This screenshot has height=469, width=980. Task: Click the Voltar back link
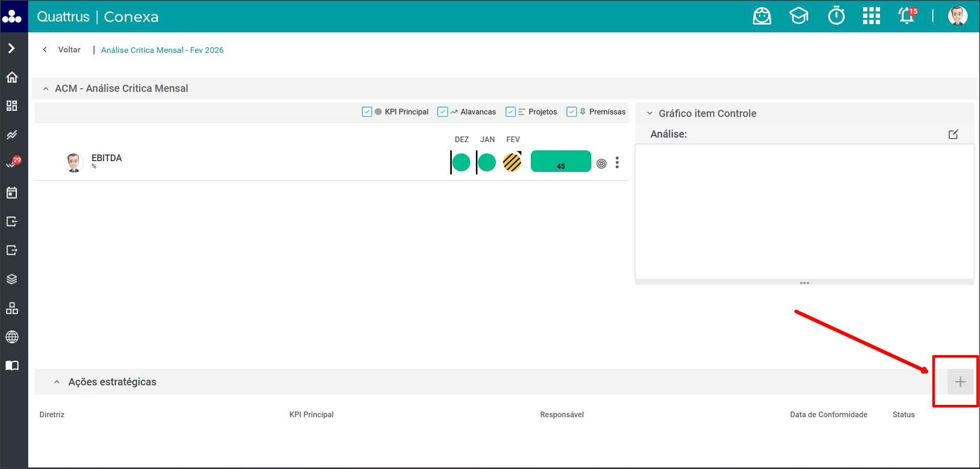click(x=69, y=50)
